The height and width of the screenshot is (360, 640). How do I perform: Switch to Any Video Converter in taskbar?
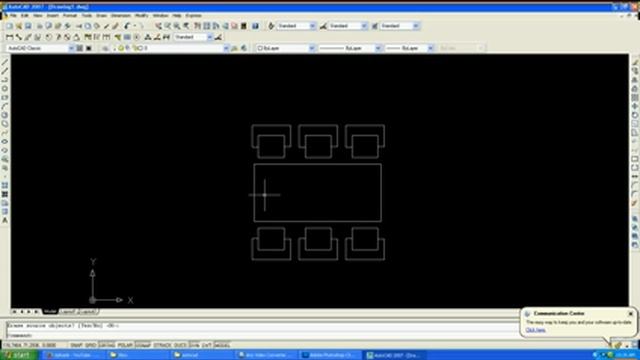(266, 355)
